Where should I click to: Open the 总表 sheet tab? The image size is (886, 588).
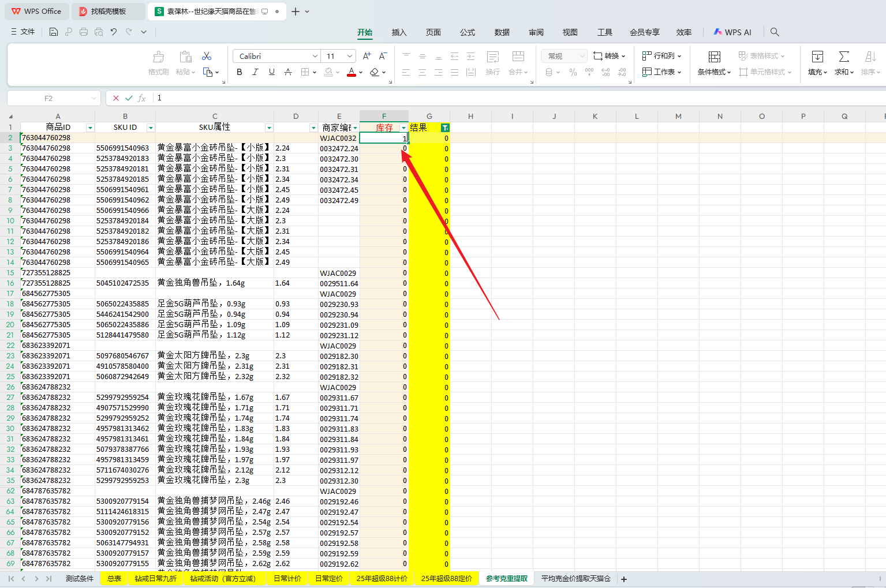pos(114,579)
